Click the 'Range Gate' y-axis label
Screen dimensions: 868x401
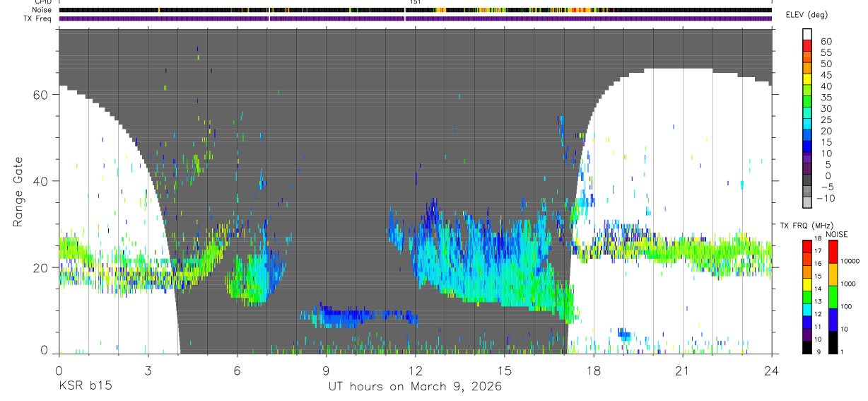pyautogui.click(x=18, y=191)
